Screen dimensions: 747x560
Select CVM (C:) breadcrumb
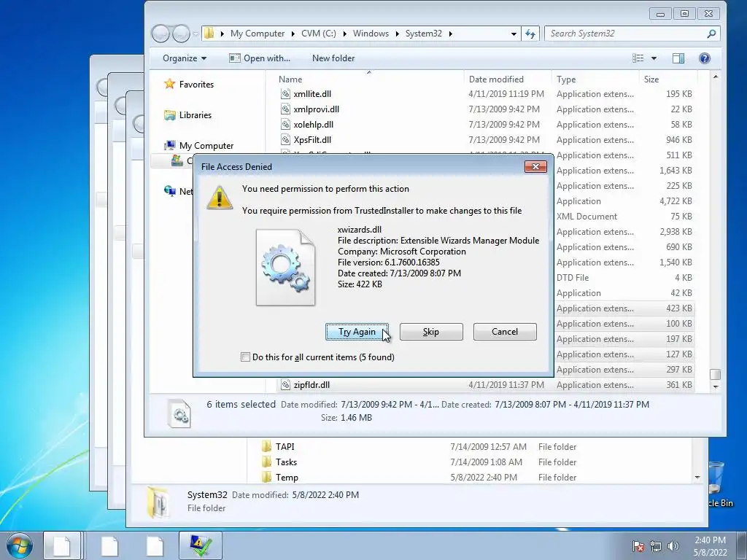coord(318,34)
